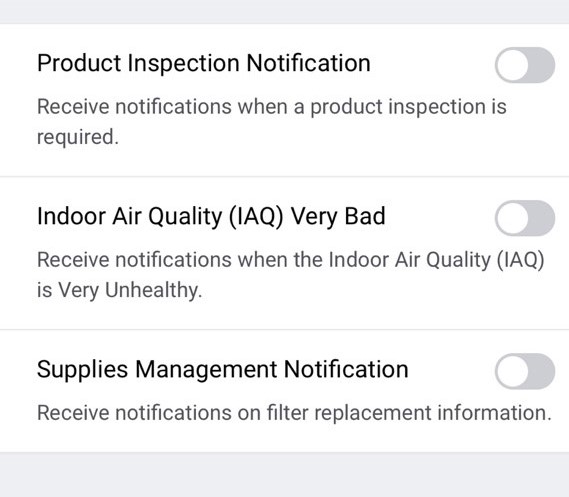Click the product inspection description text

coord(272,122)
